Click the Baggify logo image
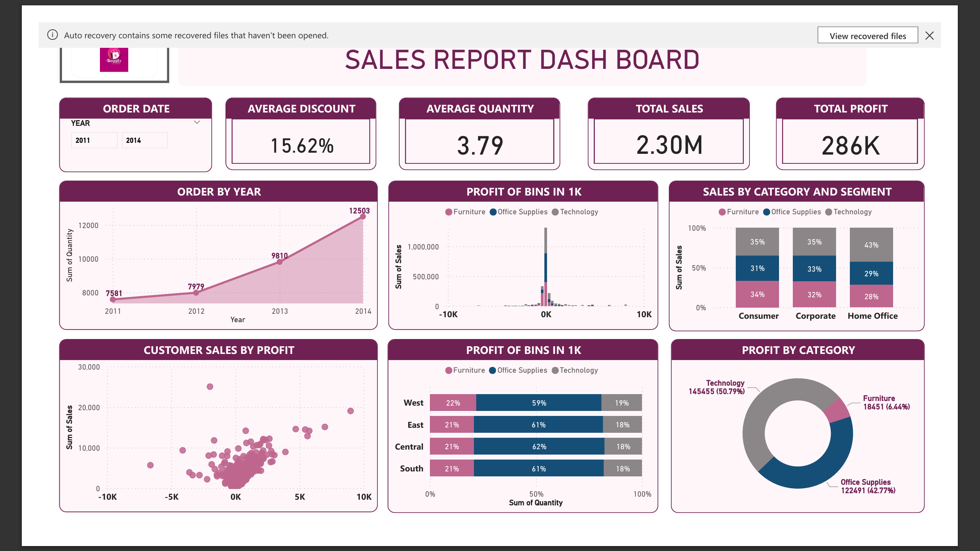Image resolution: width=980 pixels, height=551 pixels. click(x=114, y=60)
